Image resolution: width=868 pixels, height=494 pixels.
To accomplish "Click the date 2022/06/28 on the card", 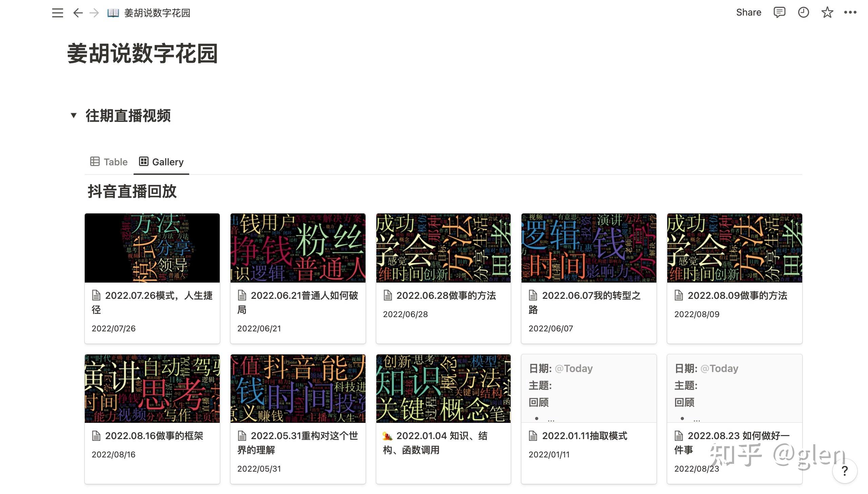I will click(405, 314).
